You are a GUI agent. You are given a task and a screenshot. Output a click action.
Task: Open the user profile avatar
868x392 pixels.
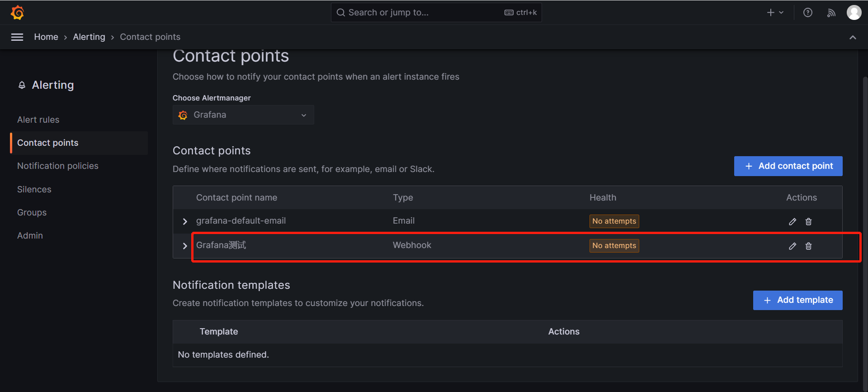(854, 13)
